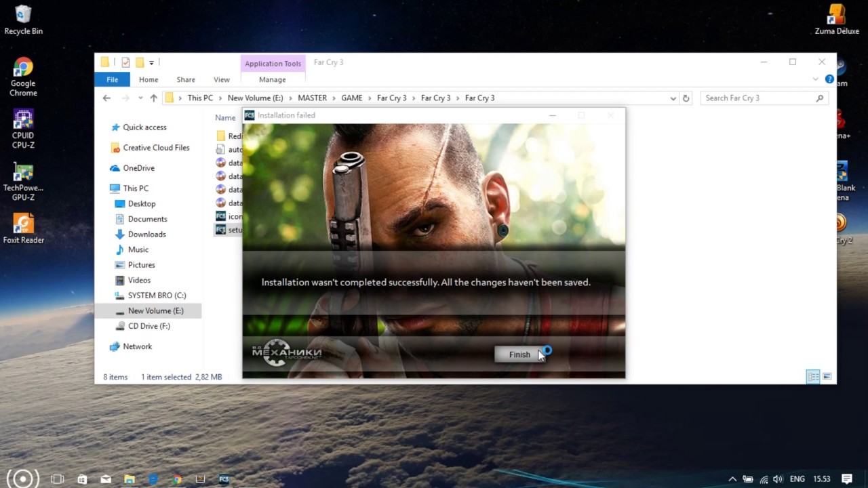This screenshot has height=488, width=868.
Task: Select Creative Cloud Files in the navigation pane
Action: (156, 148)
